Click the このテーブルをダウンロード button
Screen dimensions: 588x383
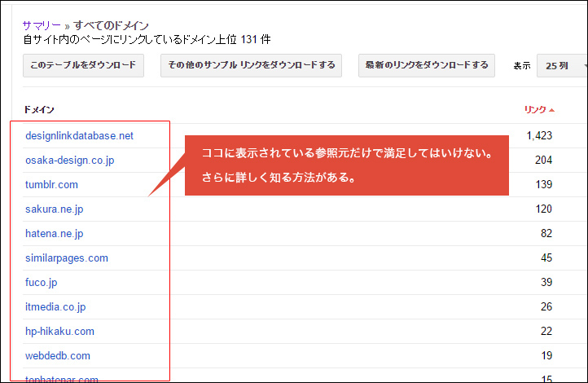[x=83, y=65]
